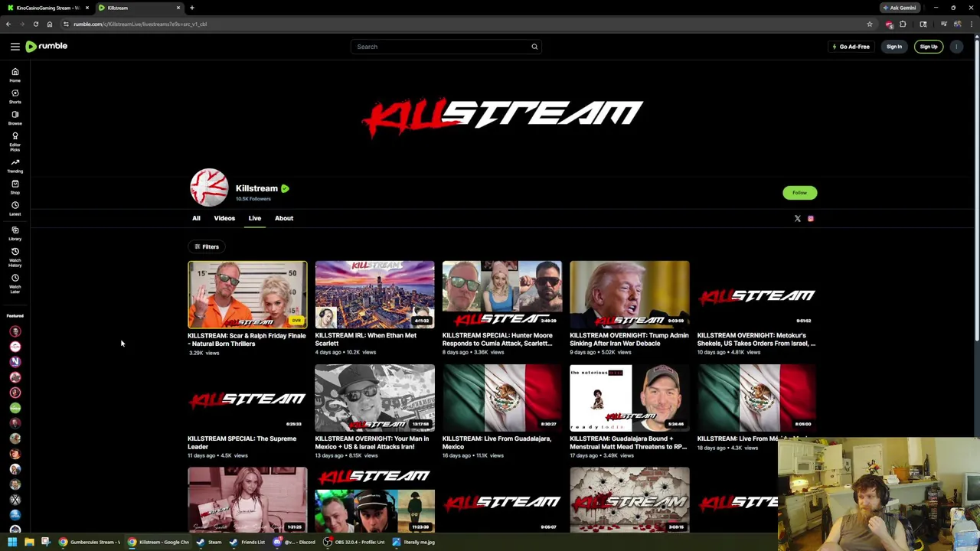Open Shorts in the sidebar

click(15, 96)
